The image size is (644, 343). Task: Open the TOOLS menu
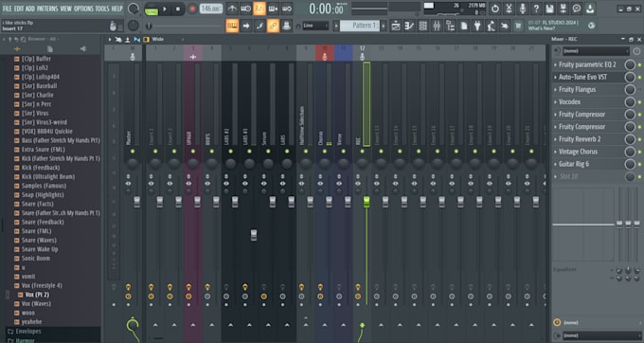(102, 9)
